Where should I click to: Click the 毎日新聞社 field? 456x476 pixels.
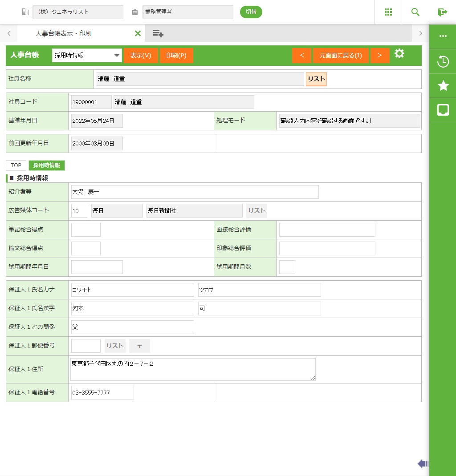tap(195, 211)
